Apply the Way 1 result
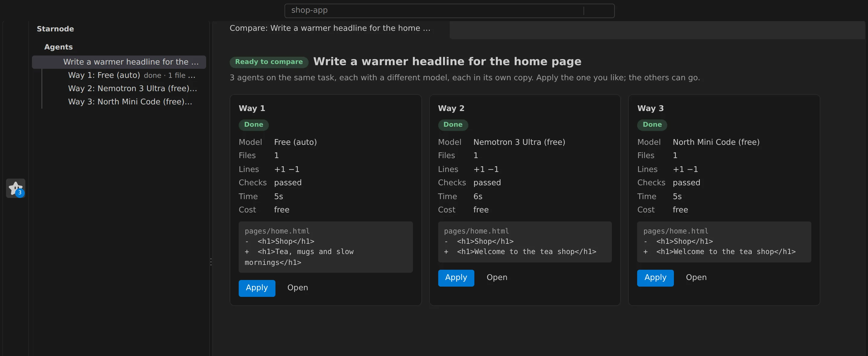 [x=257, y=288]
